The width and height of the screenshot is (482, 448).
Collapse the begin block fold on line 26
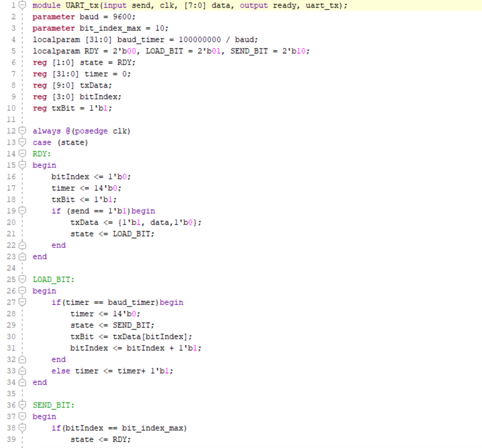22,290
